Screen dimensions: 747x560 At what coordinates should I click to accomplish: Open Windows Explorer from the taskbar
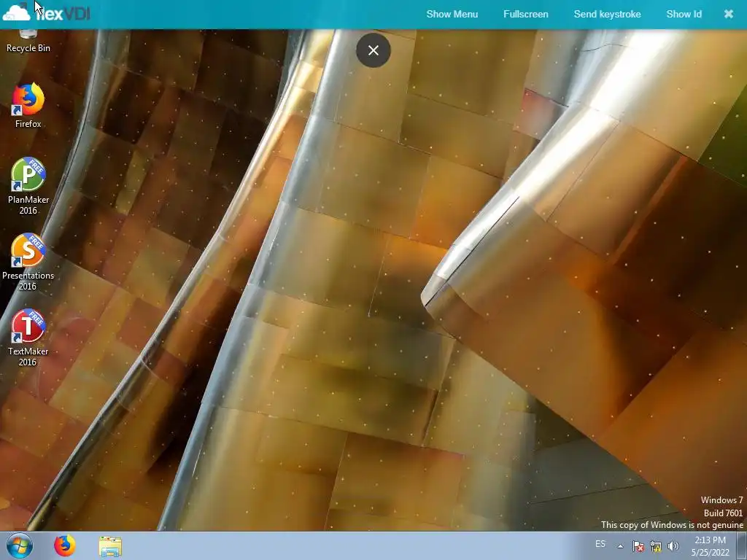110,546
